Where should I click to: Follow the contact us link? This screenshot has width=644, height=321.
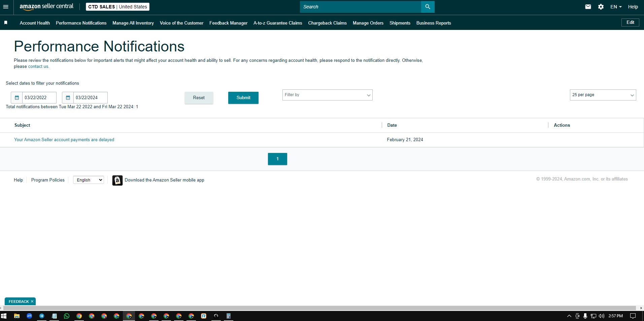point(38,67)
